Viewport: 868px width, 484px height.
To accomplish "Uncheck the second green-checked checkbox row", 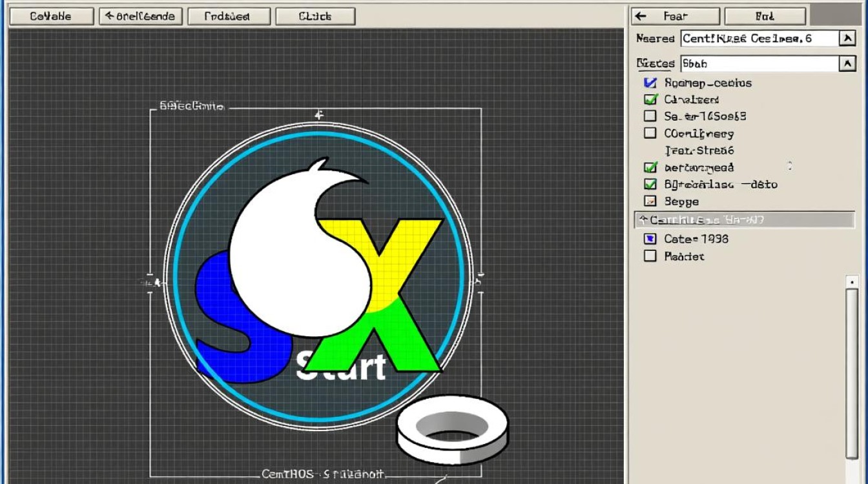I will [x=650, y=99].
